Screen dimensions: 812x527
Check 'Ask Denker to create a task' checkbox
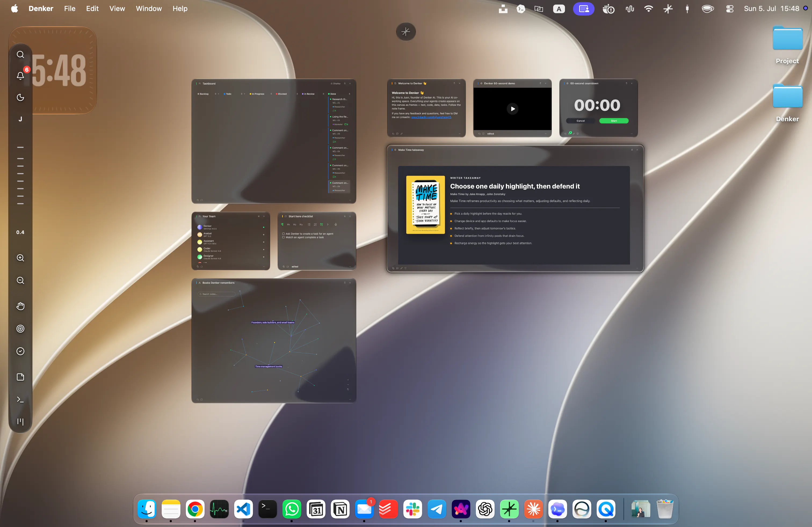coord(283,234)
